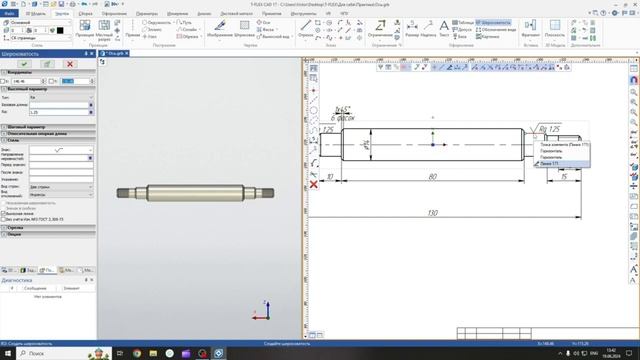The width and height of the screenshot is (640, 360).
Task: Select the Фаска chamfer tool
Action: click(x=265, y=29)
